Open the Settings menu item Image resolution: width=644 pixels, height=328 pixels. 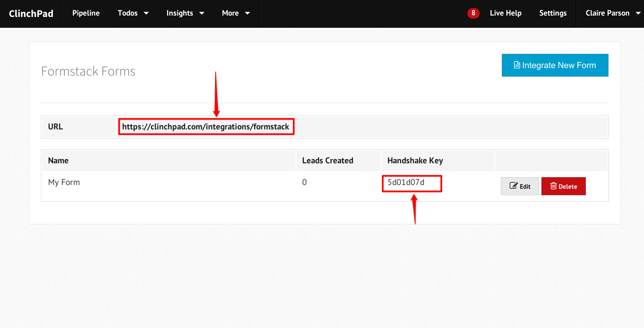pos(553,13)
